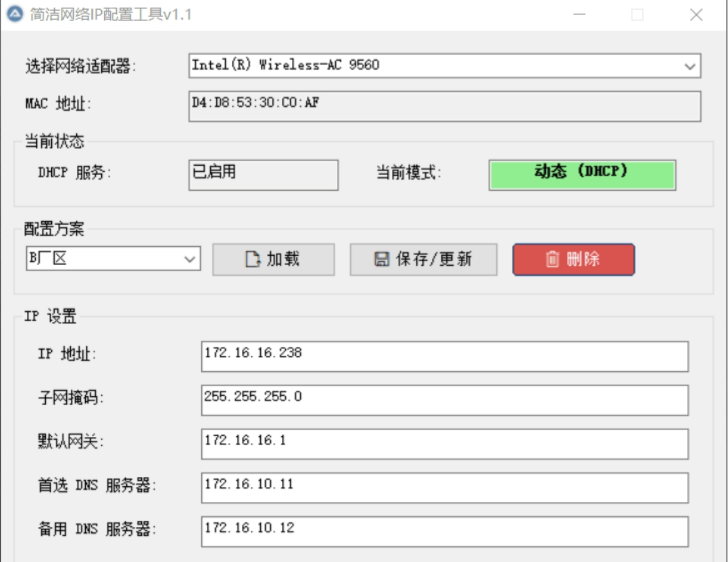This screenshot has height=562, width=728.
Task: Click the IP 地址 input field
Action: pos(444,356)
